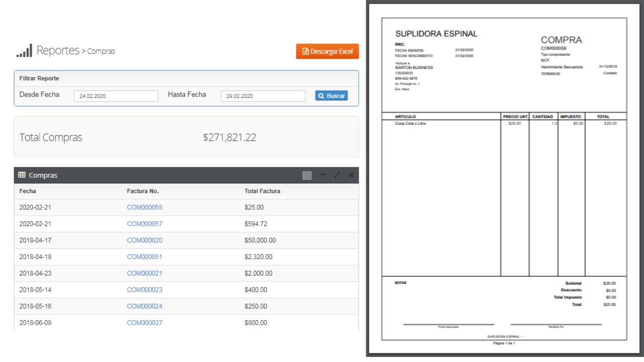
Task: Open invoice COM000058
Action: [x=144, y=207]
